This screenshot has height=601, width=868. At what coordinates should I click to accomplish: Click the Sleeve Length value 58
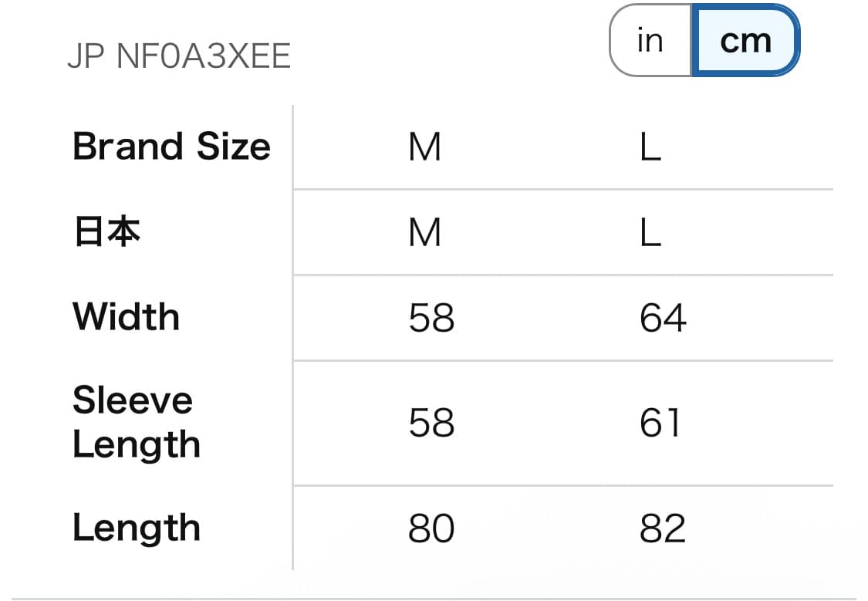[x=431, y=423]
